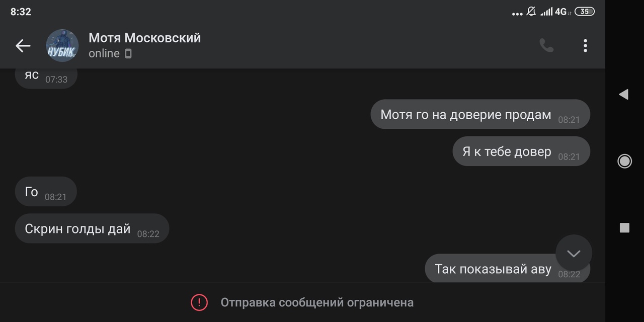Tap the red restriction warning icon

199,302
